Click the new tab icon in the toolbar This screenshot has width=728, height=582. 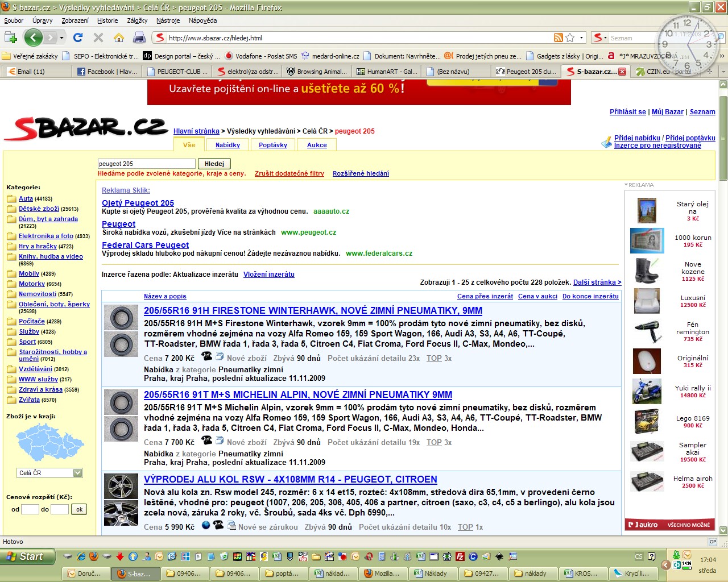tap(11, 38)
